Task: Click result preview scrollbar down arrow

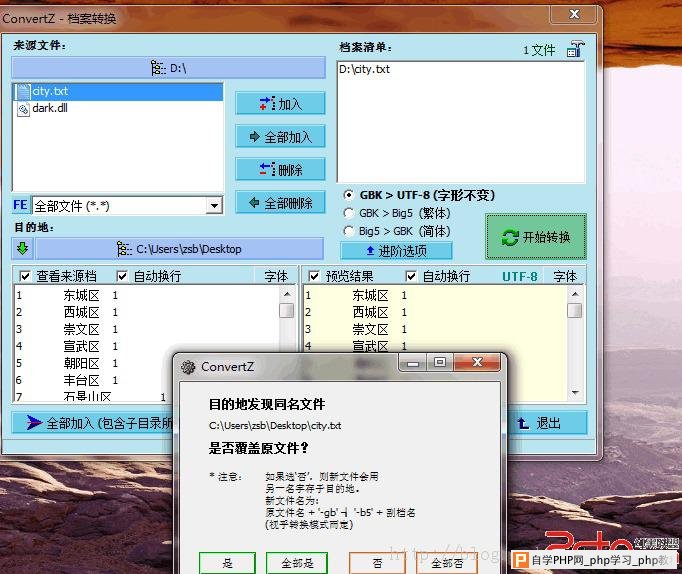Action: 575,393
